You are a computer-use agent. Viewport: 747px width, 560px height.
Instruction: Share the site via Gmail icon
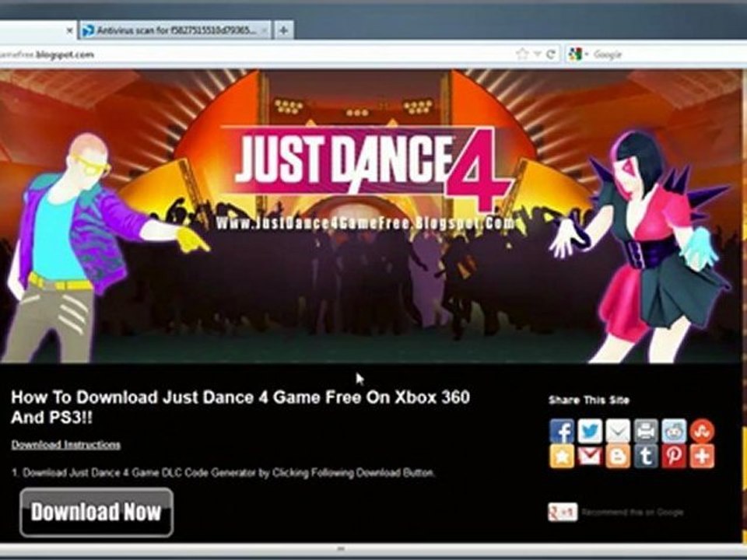(x=590, y=457)
